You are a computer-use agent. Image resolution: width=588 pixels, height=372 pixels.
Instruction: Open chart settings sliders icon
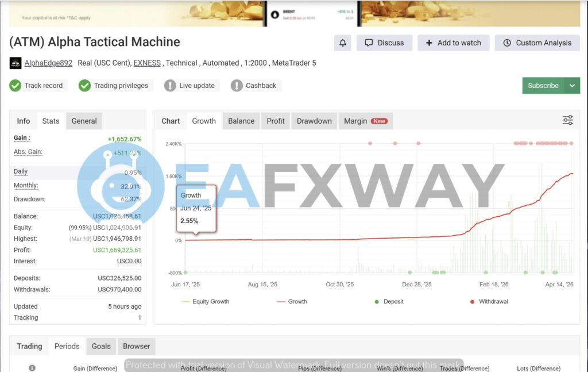click(567, 120)
